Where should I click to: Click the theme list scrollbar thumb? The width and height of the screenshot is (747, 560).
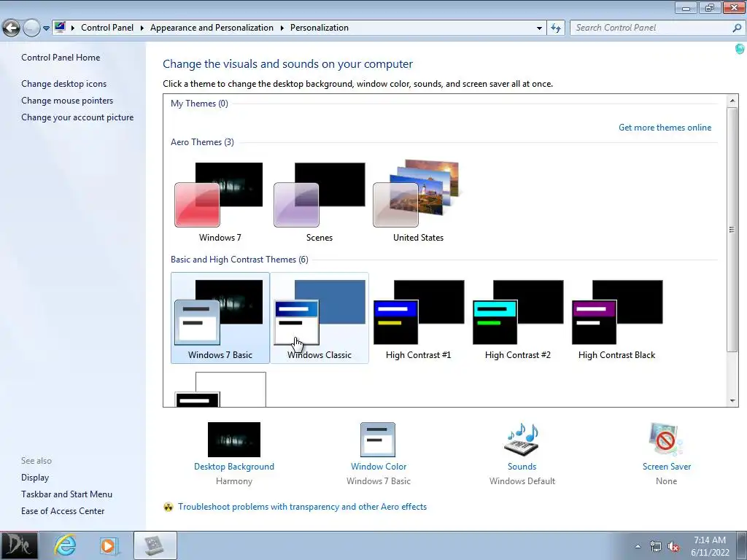(732, 230)
